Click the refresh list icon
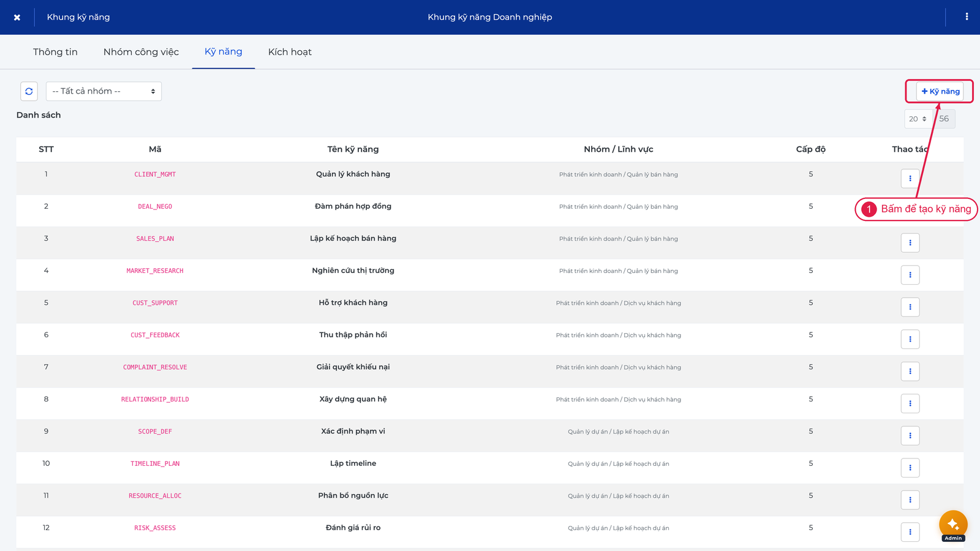The height and width of the screenshot is (551, 980). [29, 91]
